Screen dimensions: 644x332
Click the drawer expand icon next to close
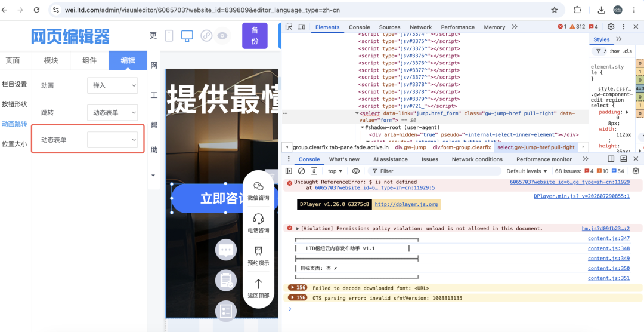click(x=624, y=159)
